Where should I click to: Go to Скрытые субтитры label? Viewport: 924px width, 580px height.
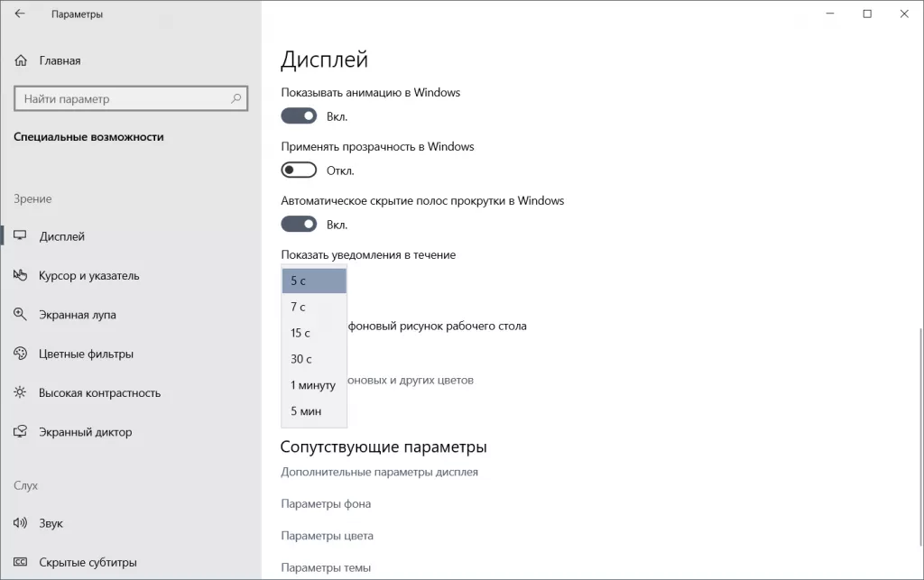click(x=88, y=562)
